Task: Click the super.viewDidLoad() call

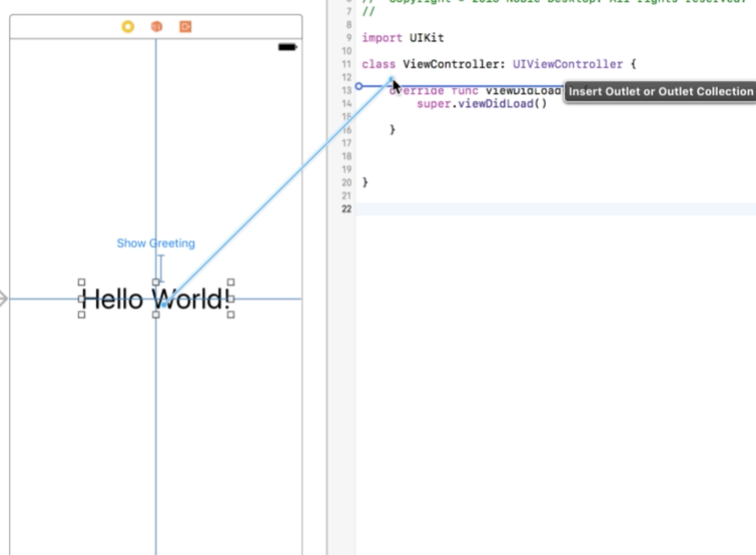Action: tap(482, 104)
